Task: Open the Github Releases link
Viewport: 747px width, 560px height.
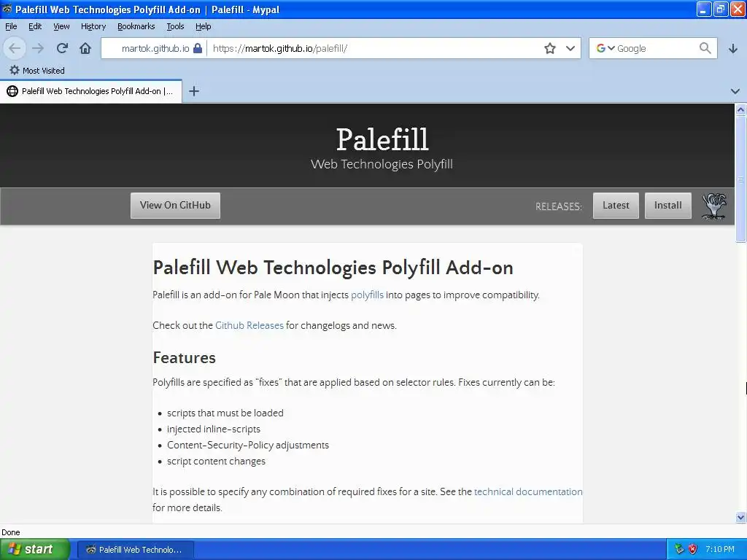Action: coord(249,325)
